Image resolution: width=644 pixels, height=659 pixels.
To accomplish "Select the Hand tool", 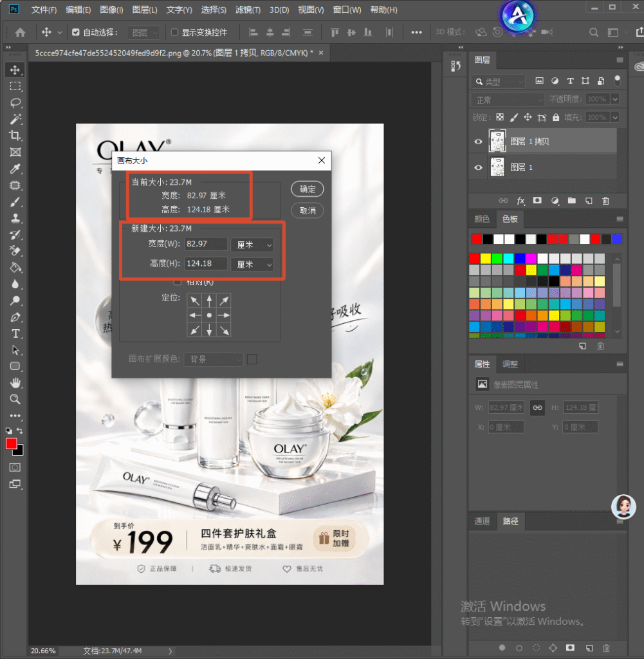I will [15, 383].
